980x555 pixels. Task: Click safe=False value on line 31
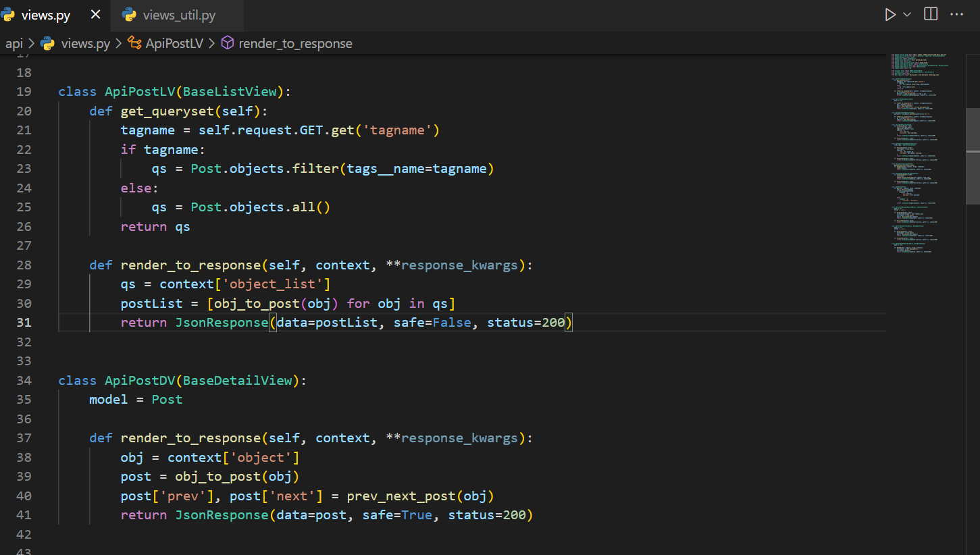point(452,322)
